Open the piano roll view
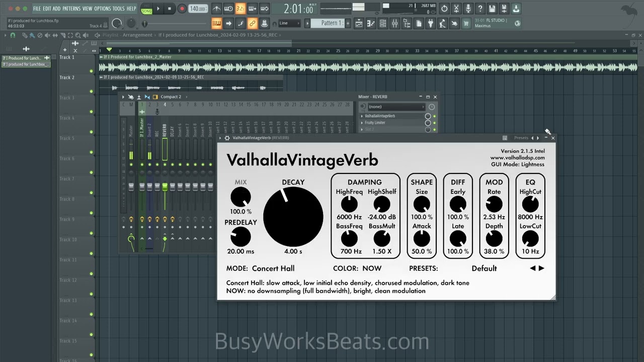 click(x=371, y=23)
